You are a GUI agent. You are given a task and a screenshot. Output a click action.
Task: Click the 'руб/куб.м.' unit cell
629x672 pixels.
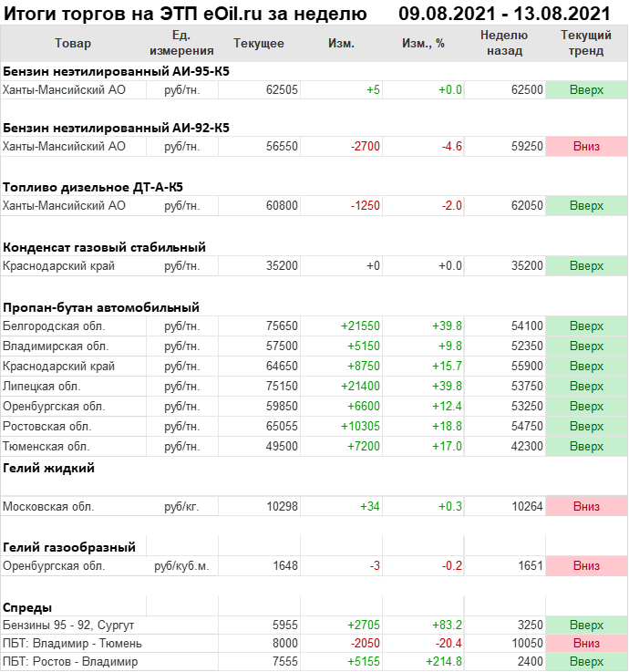tap(181, 566)
